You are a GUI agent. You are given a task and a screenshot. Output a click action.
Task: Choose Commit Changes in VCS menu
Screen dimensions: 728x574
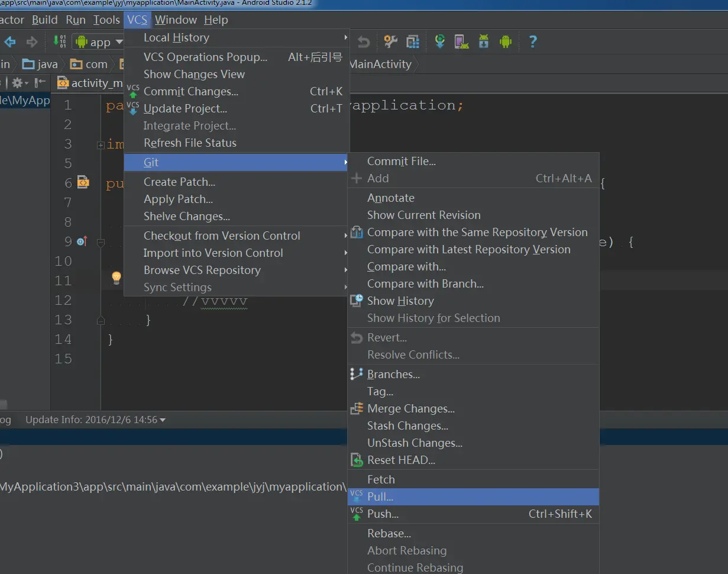pos(237,91)
